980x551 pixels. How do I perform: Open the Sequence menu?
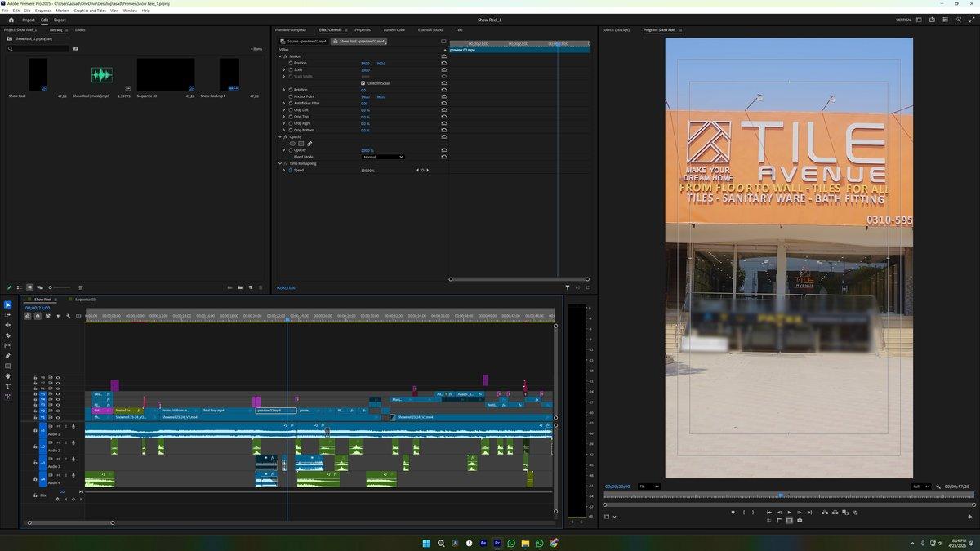tap(43, 11)
